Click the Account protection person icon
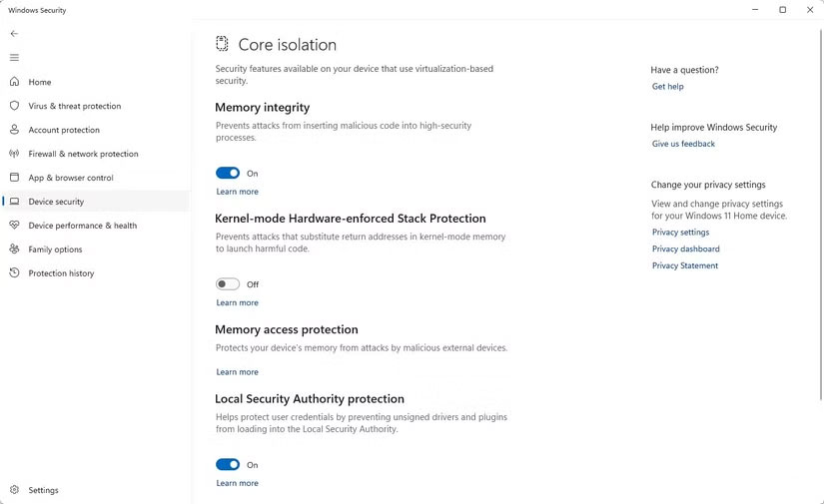This screenshot has height=504, width=824. (x=14, y=130)
